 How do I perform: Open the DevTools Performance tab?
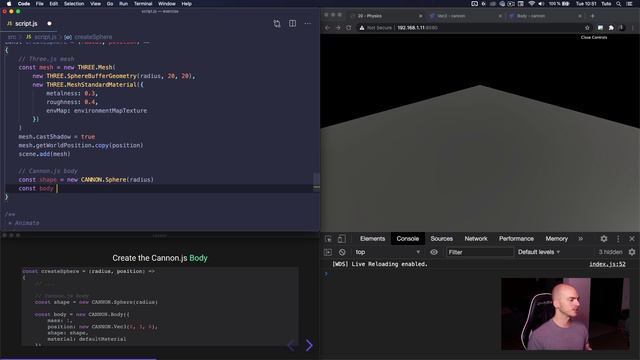pyautogui.click(x=516, y=239)
